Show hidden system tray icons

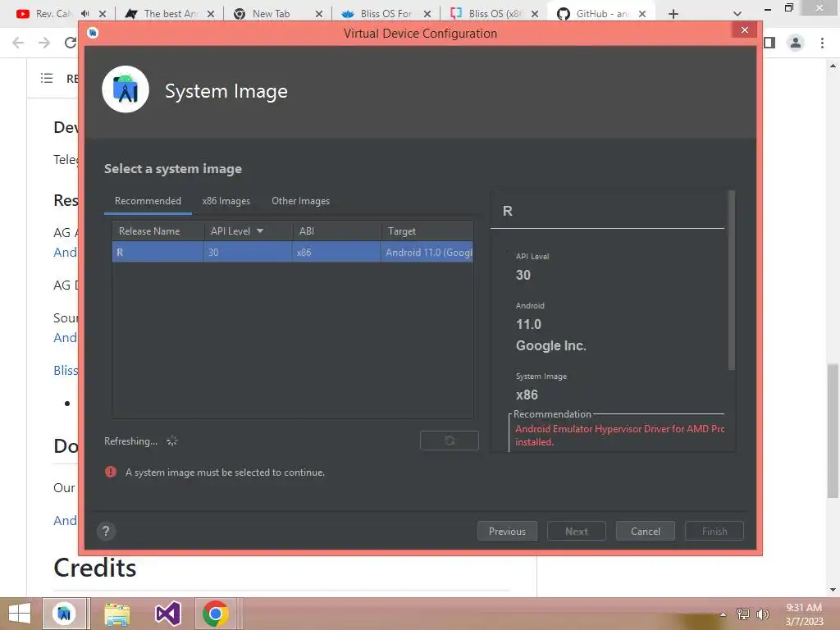[723, 614]
